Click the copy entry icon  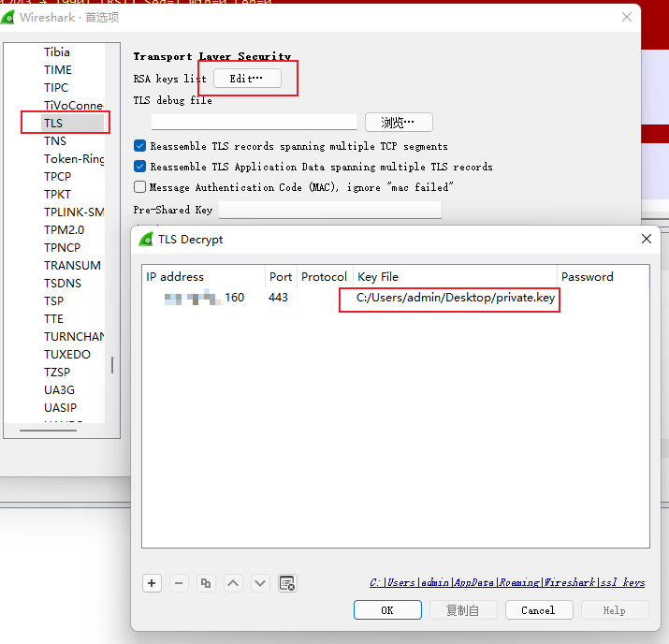click(x=206, y=583)
